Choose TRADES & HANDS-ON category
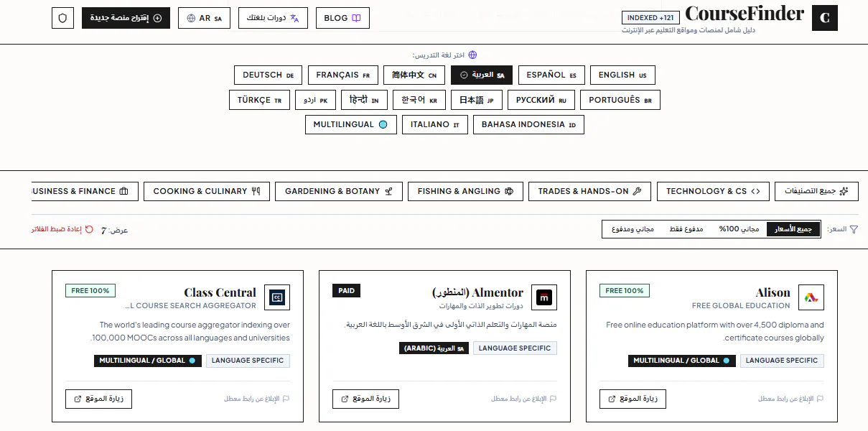 tap(589, 191)
